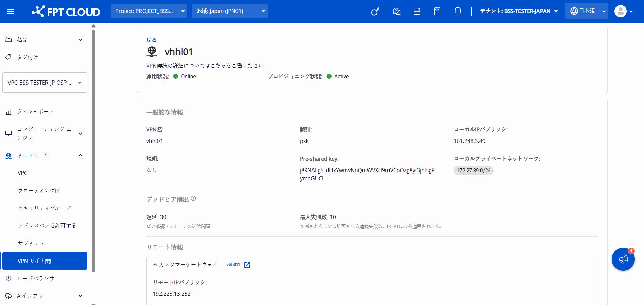Click the vhhl01 customer gateway link

233,265
